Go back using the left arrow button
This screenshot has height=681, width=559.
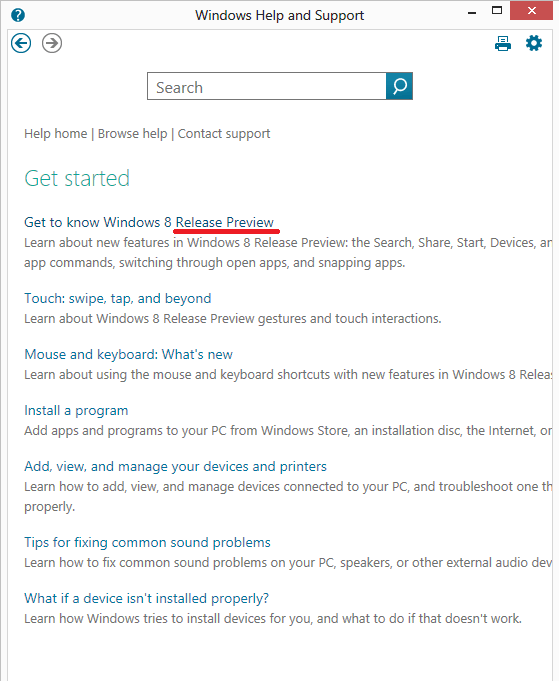[21, 43]
